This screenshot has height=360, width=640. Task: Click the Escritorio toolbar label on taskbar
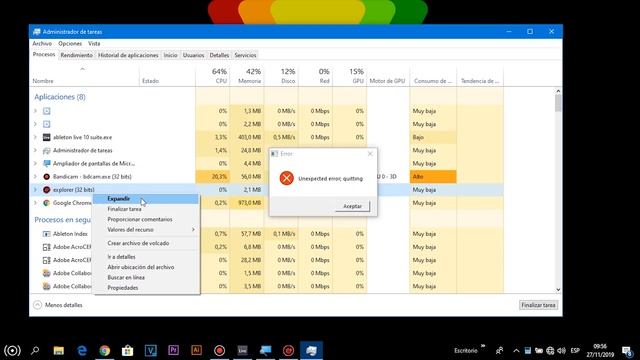click(466, 351)
